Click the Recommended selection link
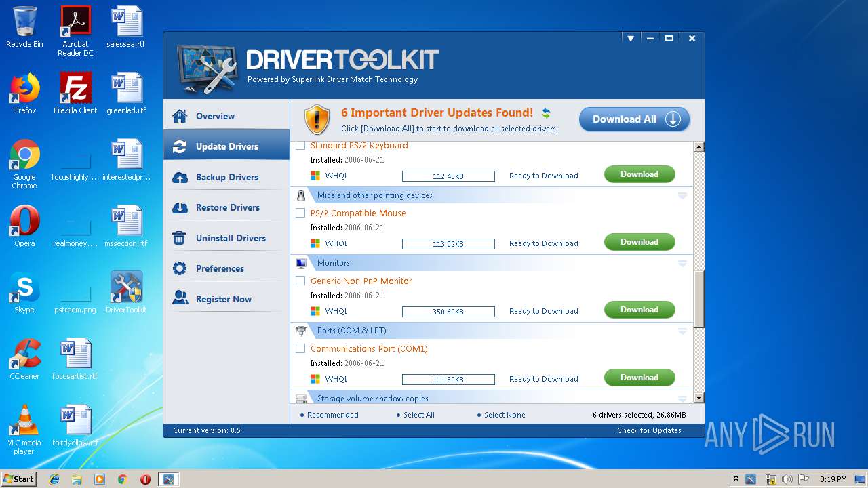 pyautogui.click(x=332, y=415)
